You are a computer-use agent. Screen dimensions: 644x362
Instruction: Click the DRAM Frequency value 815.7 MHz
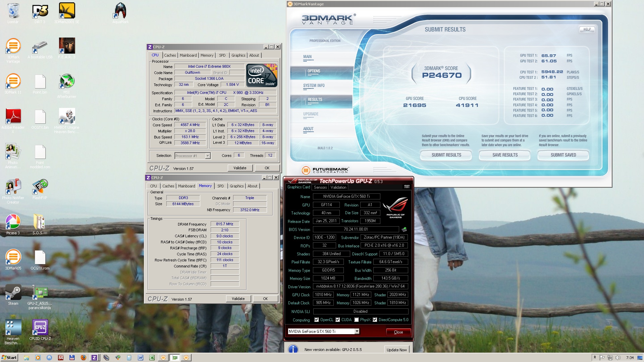225,224
